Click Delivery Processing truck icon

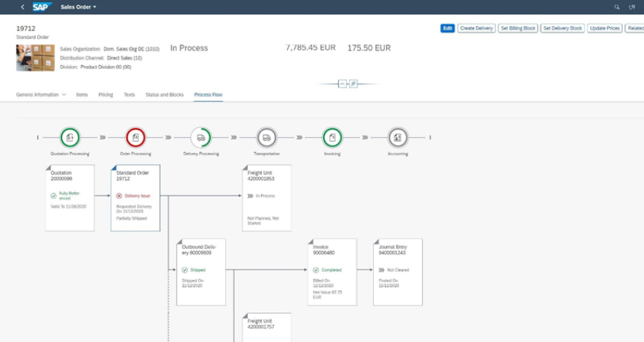tap(201, 137)
